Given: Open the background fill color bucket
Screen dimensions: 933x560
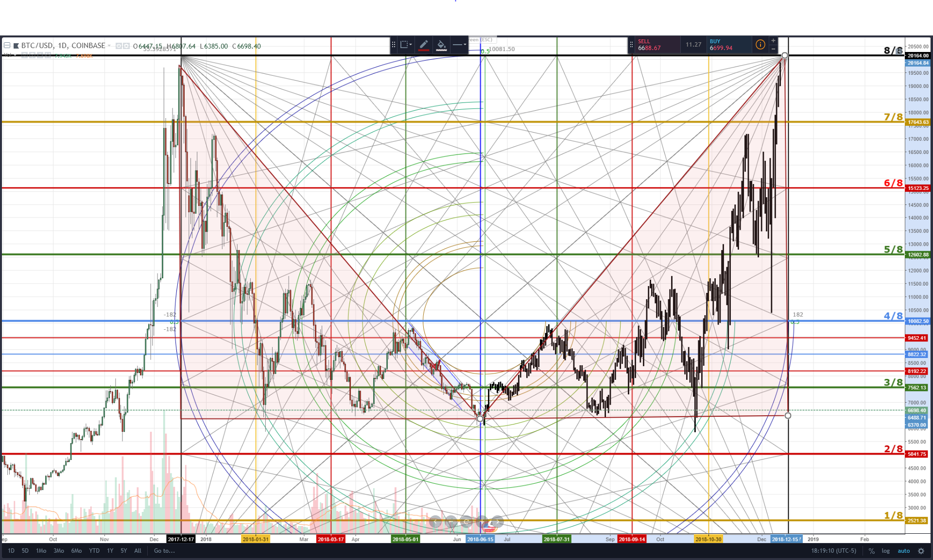Looking at the screenshot, I should pos(441,45).
